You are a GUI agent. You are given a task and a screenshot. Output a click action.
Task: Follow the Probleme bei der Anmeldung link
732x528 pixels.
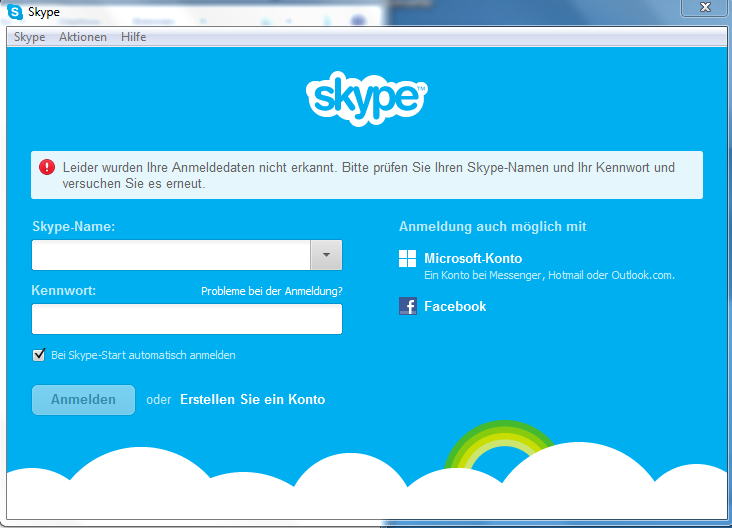[x=272, y=291]
